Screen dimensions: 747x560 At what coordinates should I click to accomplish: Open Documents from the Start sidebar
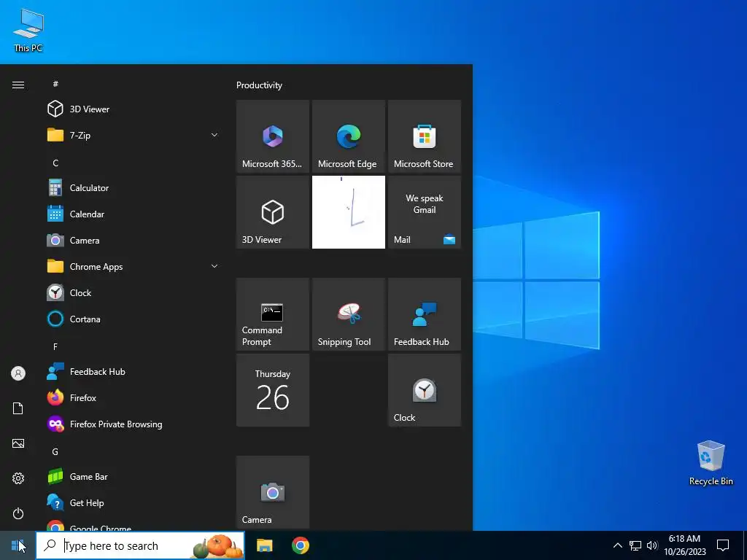[x=18, y=408]
